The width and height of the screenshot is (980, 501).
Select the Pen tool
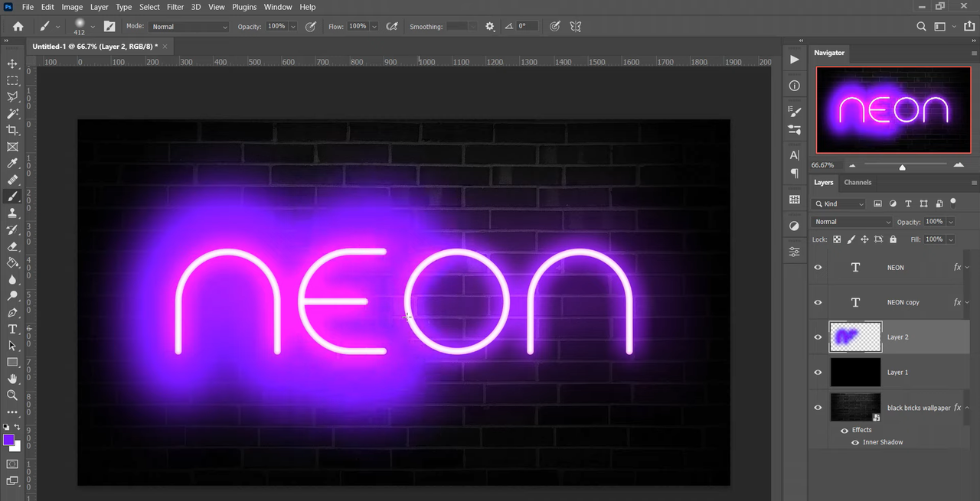[12, 313]
